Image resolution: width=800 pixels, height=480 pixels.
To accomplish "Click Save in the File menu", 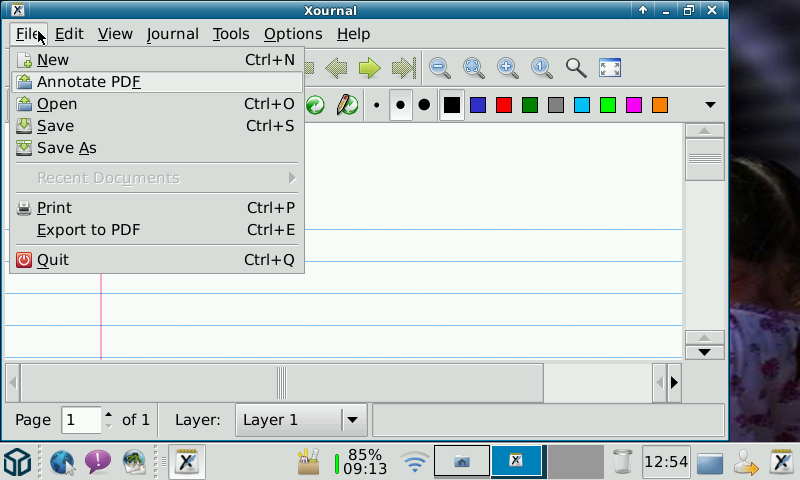I will click(157, 125).
